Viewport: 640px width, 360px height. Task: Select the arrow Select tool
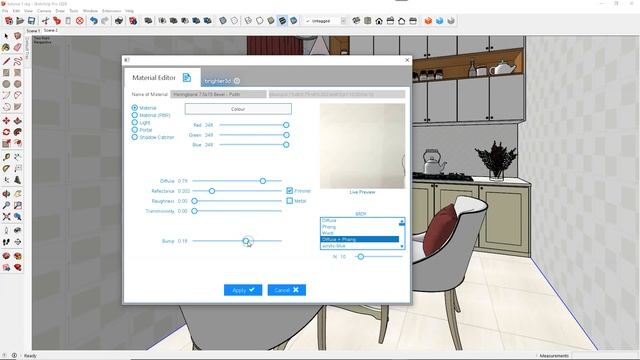point(6,36)
